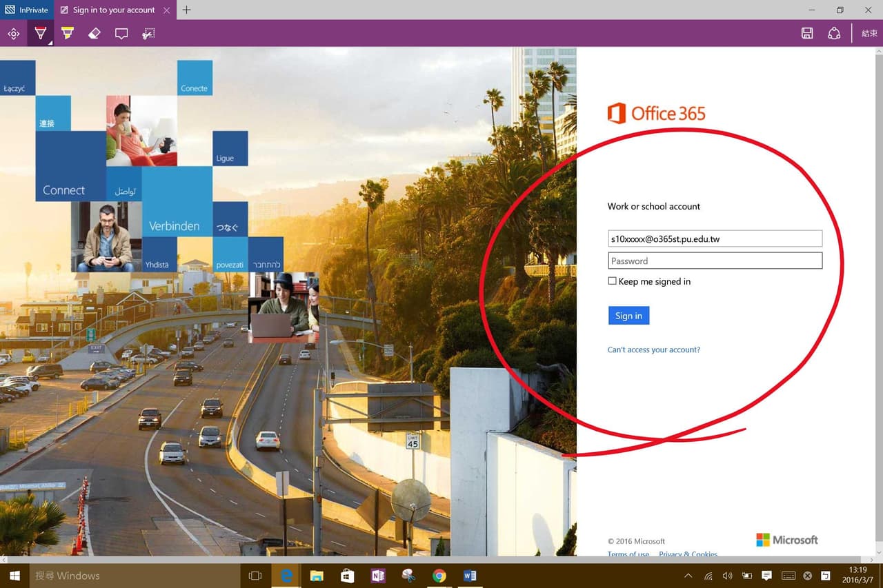Open the Action Center notifications icon

(766, 576)
